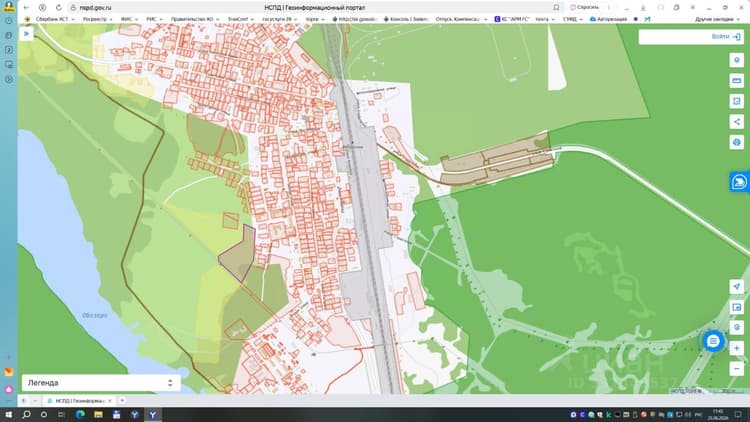
Task: Expand the Легенда panel
Action: 101,383
